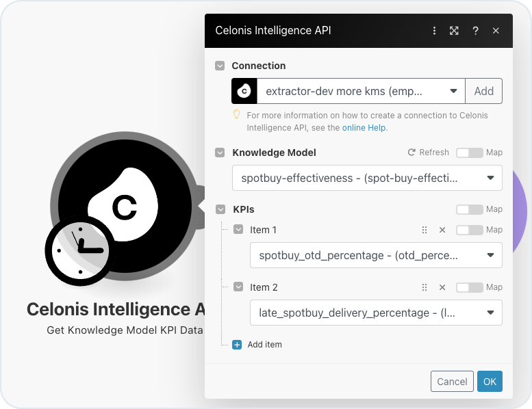Confirm the dialog with the OK button
Viewport: 532px width, 409px height.
tap(490, 382)
